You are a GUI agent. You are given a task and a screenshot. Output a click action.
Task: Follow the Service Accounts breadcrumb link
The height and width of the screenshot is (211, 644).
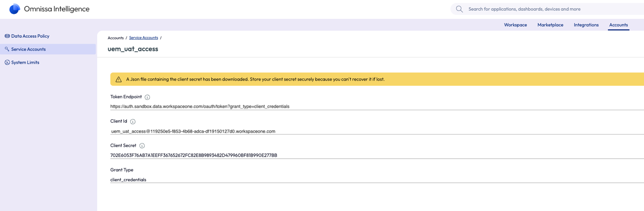[x=143, y=38]
